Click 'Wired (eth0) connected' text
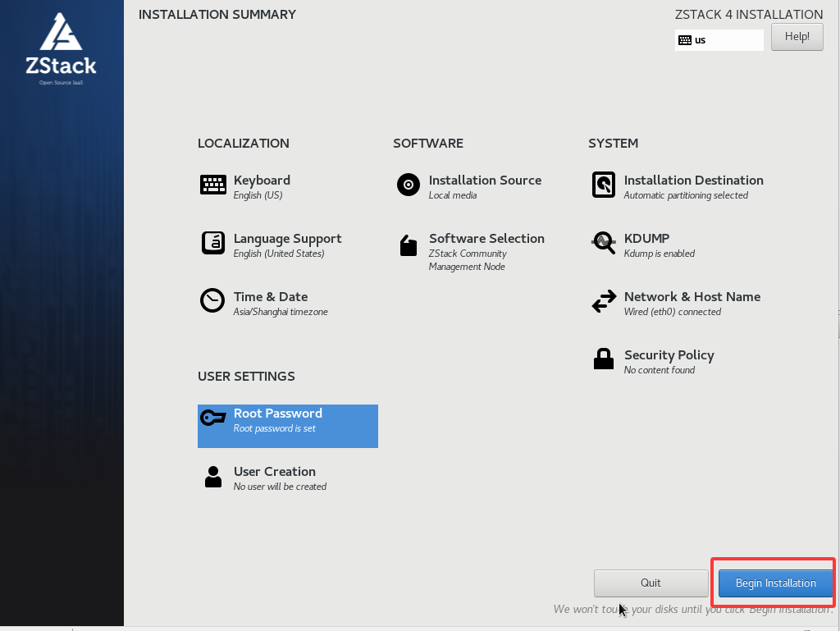Screen dimensions: 840x631 (x=673, y=312)
